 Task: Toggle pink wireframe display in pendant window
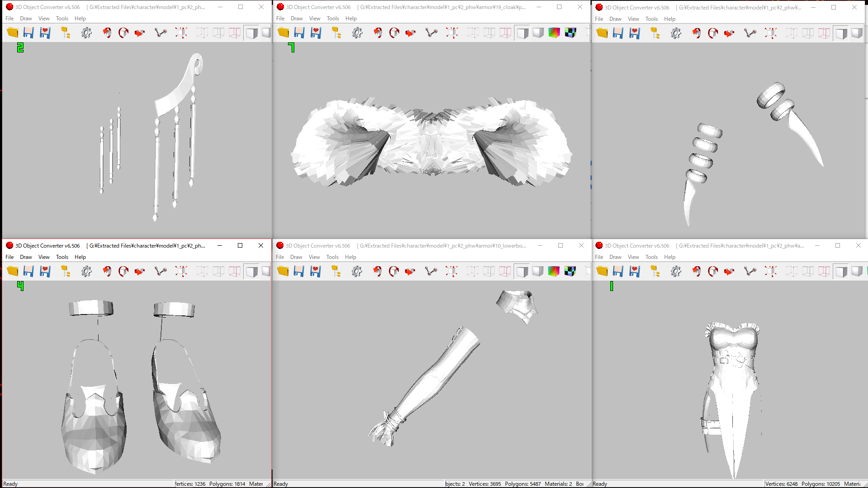[235, 33]
